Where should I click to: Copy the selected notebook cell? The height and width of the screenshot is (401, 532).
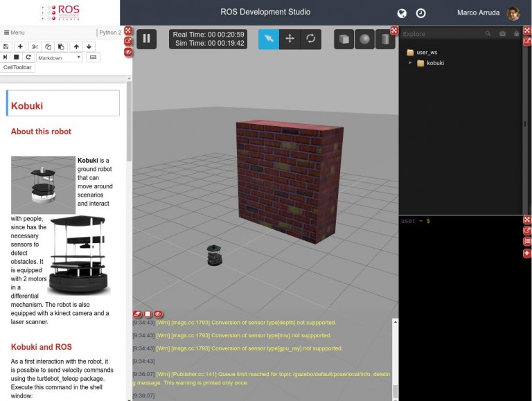coord(48,47)
